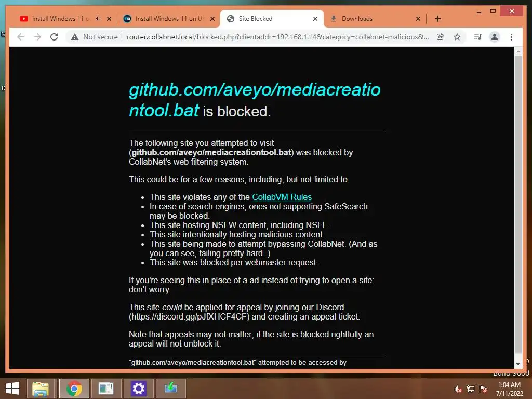Viewport: 532px width, 399px height.
Task: Open the Windows Start button
Action: click(12, 389)
